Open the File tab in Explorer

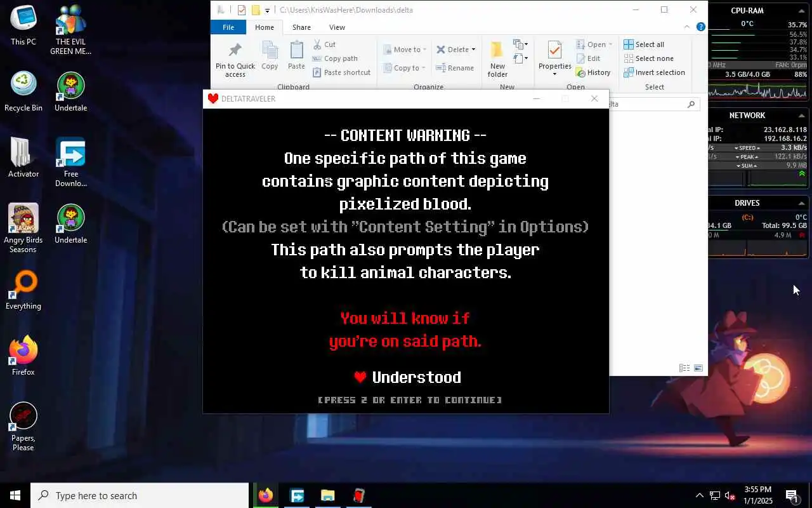[x=228, y=27]
